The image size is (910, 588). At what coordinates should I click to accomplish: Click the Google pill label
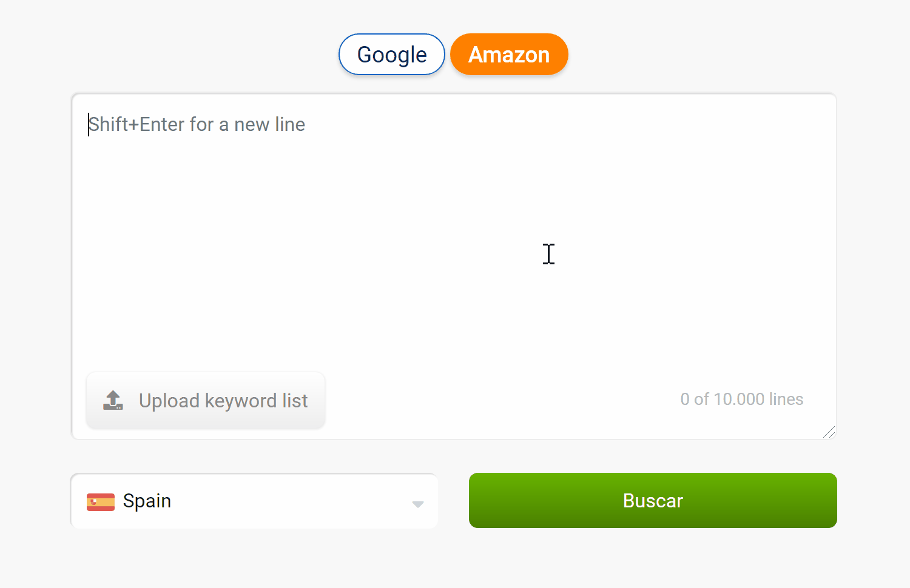coord(392,55)
